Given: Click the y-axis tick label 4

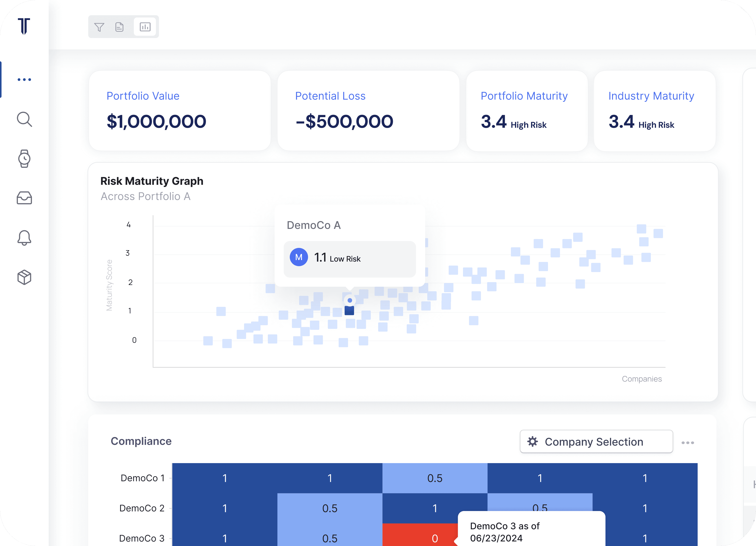Looking at the screenshot, I should [129, 225].
